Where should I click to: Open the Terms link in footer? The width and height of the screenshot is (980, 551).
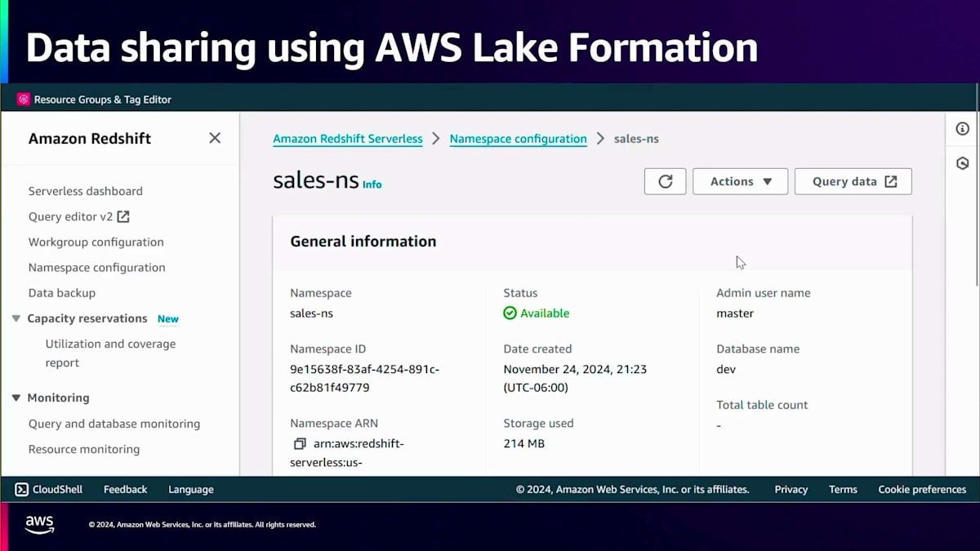(843, 490)
